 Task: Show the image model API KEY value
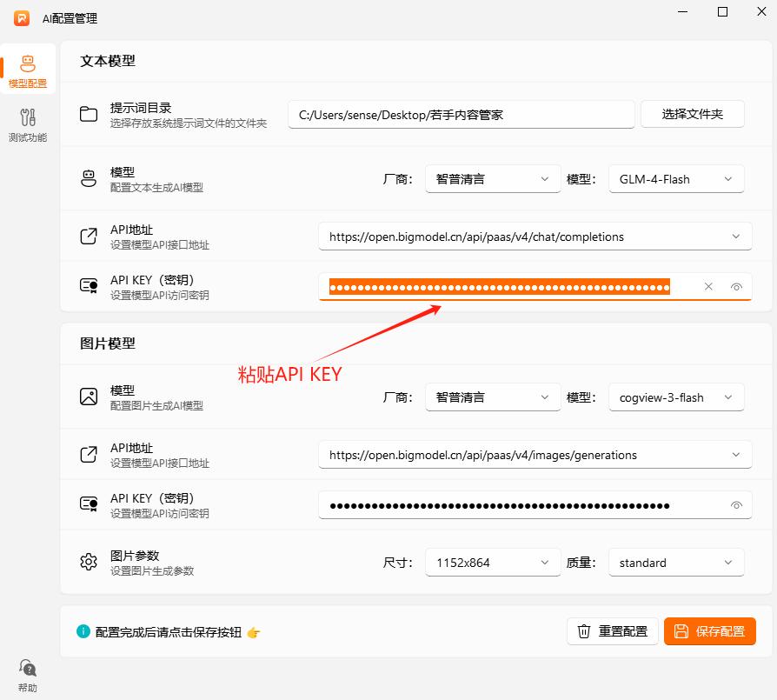(736, 505)
